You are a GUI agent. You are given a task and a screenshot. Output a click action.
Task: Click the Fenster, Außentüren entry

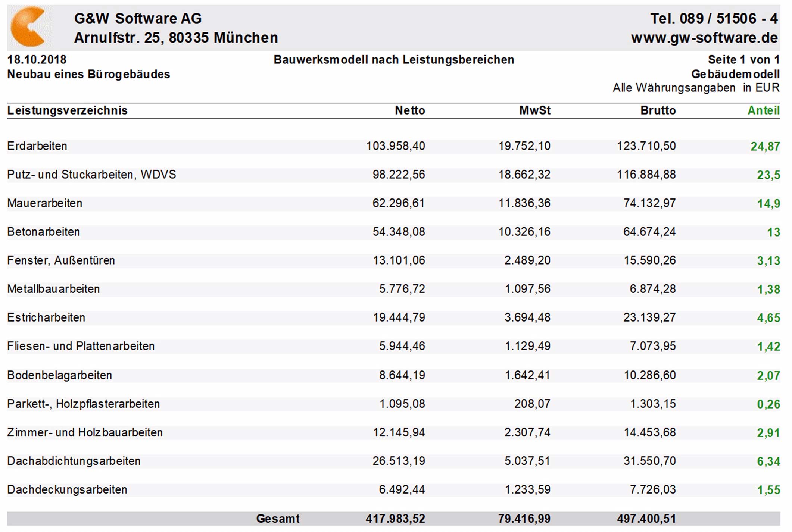click(61, 260)
